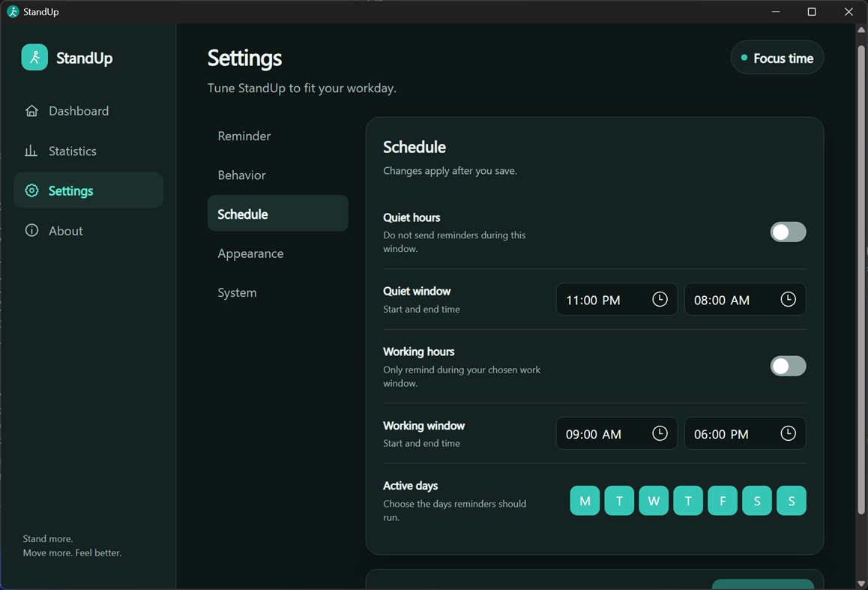The image size is (868, 590).
Task: Select the Schedule settings tab
Action: click(x=278, y=214)
